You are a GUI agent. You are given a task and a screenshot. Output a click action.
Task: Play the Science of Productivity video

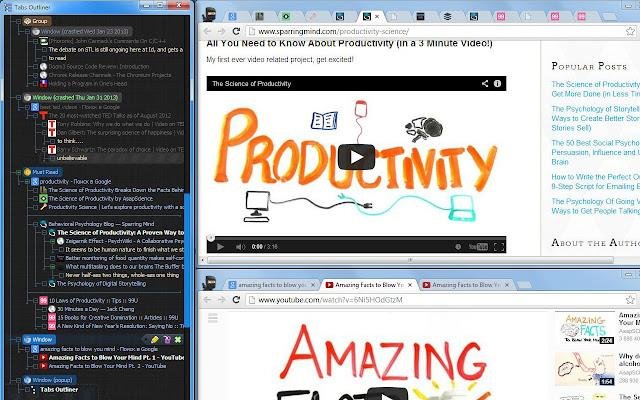point(356,157)
